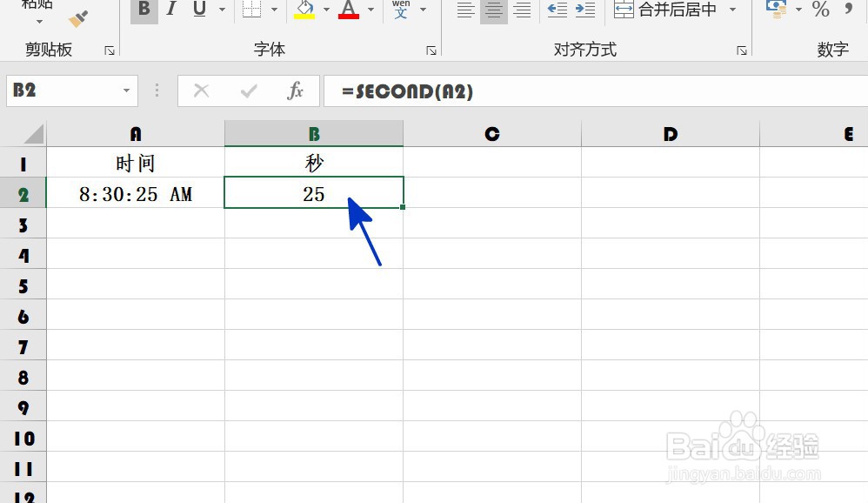This screenshot has height=503, width=868.
Task: Select row 5 header
Action: pyautogui.click(x=23, y=285)
